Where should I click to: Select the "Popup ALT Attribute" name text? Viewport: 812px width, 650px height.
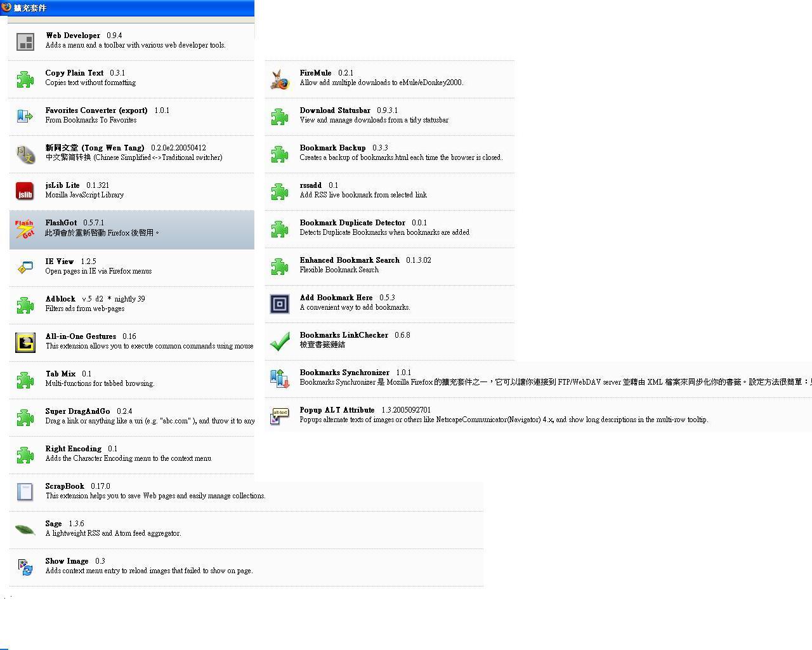(337, 410)
